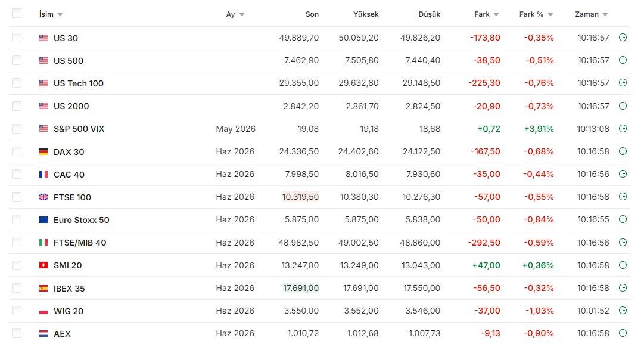This screenshot has width=644, height=344.
Task: Click the -1,03% change for WIG 20
Action: click(x=540, y=311)
